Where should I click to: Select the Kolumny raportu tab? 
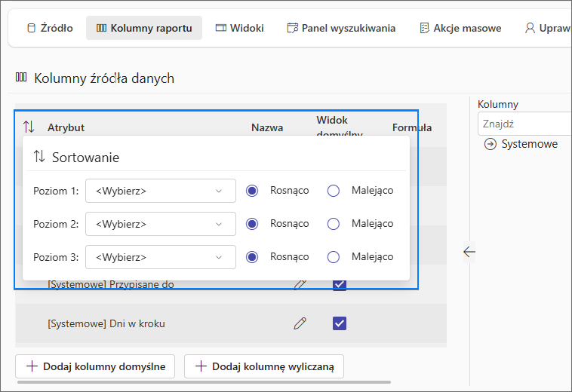click(x=144, y=28)
